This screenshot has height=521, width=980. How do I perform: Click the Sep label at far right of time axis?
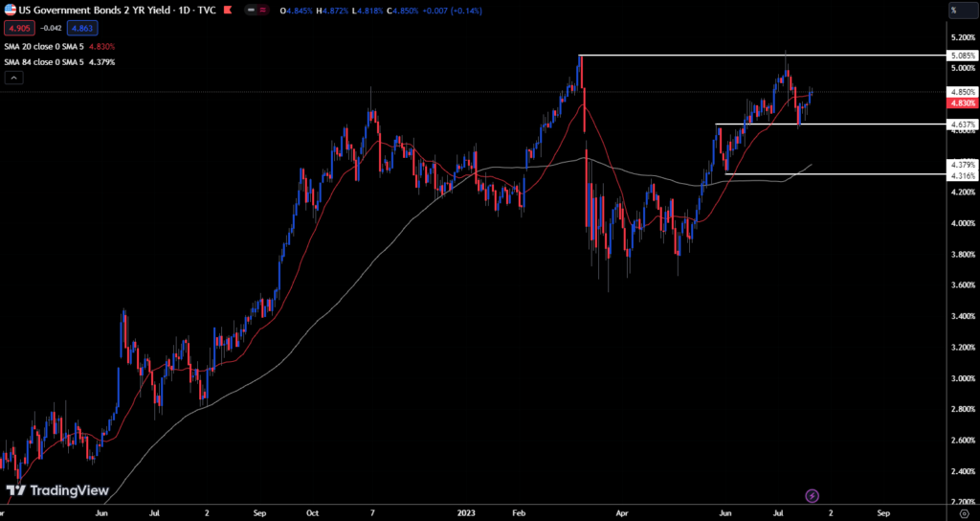tap(883, 513)
